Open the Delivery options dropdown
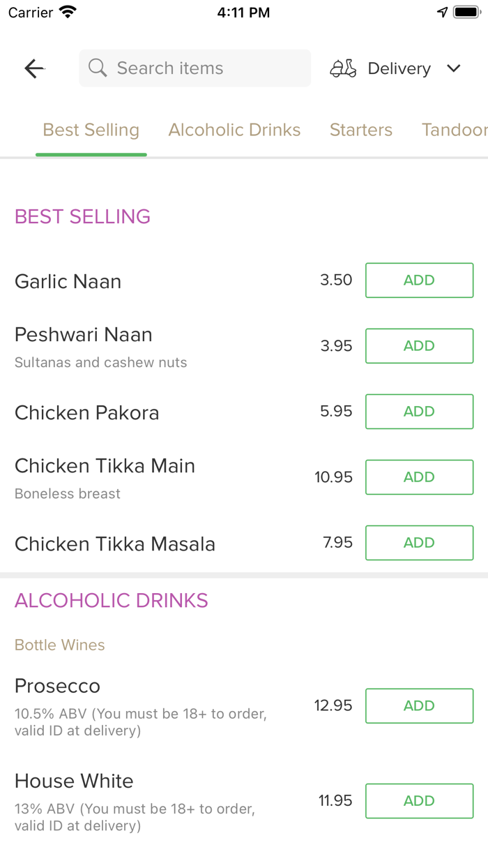The image size is (488, 868). (399, 68)
